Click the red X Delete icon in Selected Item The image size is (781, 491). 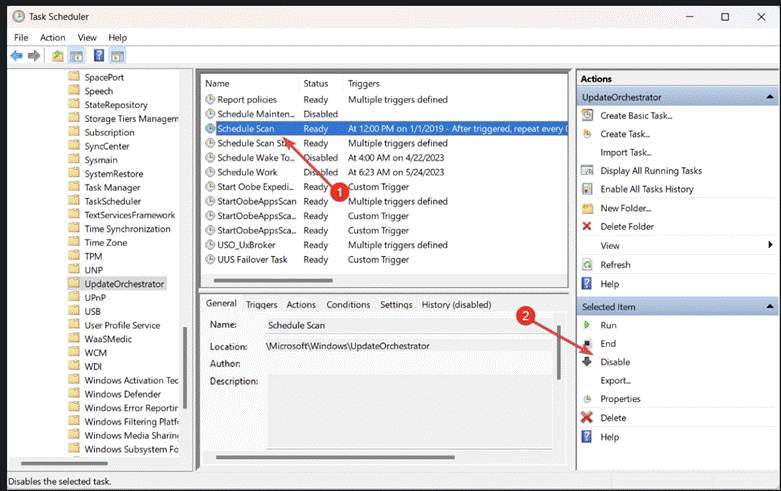click(x=587, y=417)
